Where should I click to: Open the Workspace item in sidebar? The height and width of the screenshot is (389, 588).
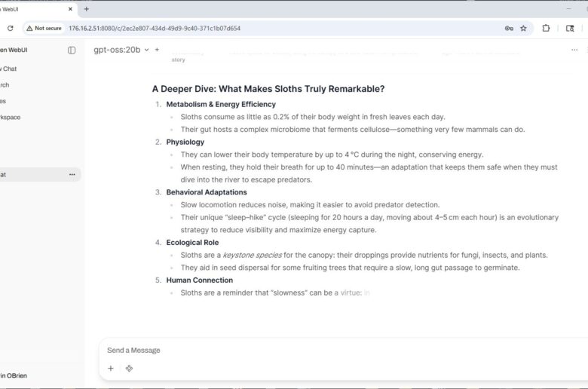(11, 117)
